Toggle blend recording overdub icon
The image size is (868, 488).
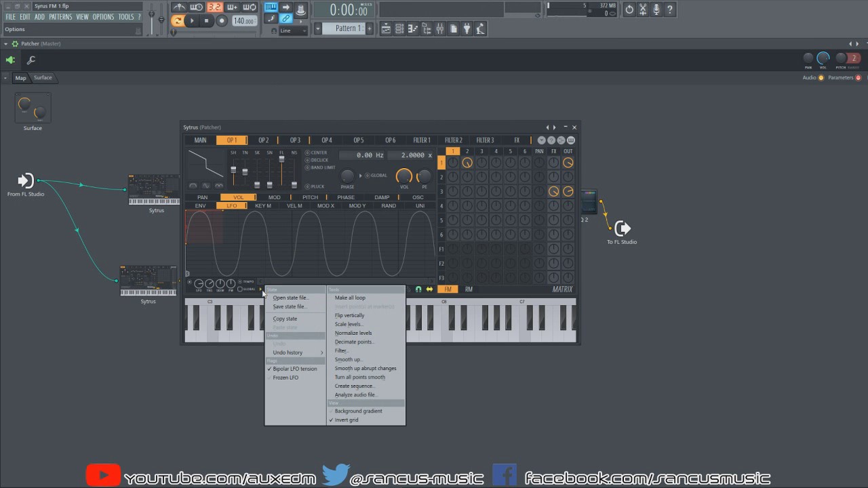coord(232,7)
